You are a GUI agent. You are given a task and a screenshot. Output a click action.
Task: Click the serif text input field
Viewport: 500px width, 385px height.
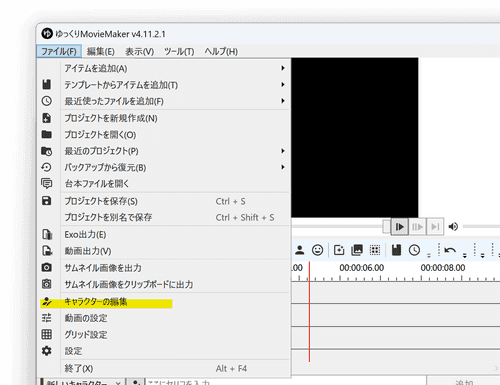pos(286,382)
